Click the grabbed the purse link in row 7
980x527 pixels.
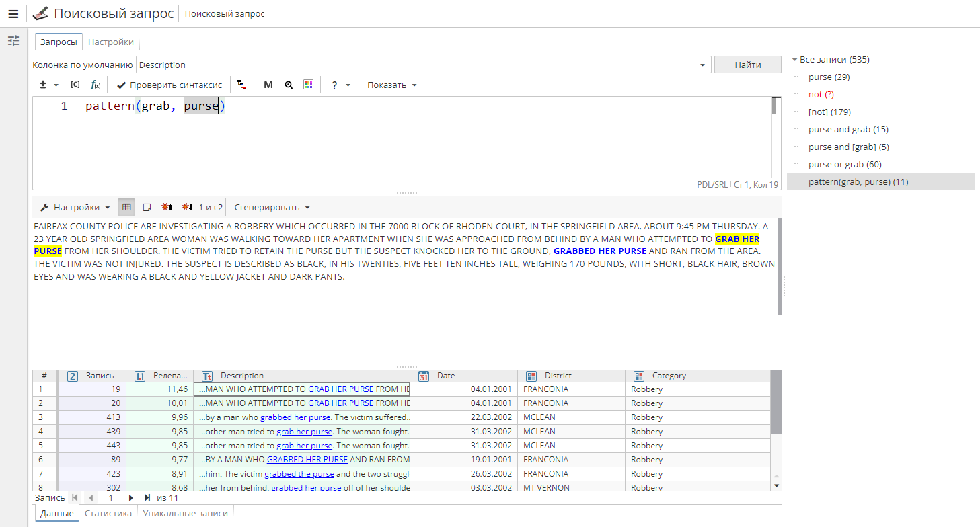tap(299, 474)
